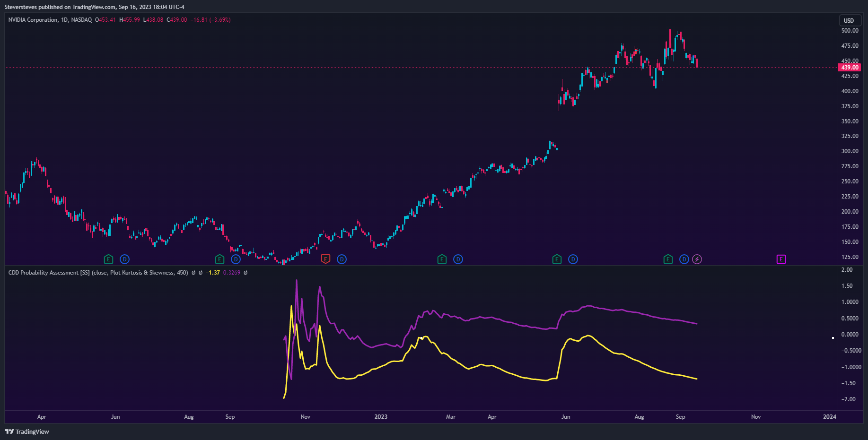
Task: Open the March 2023 dividend marker
Action: click(458, 259)
